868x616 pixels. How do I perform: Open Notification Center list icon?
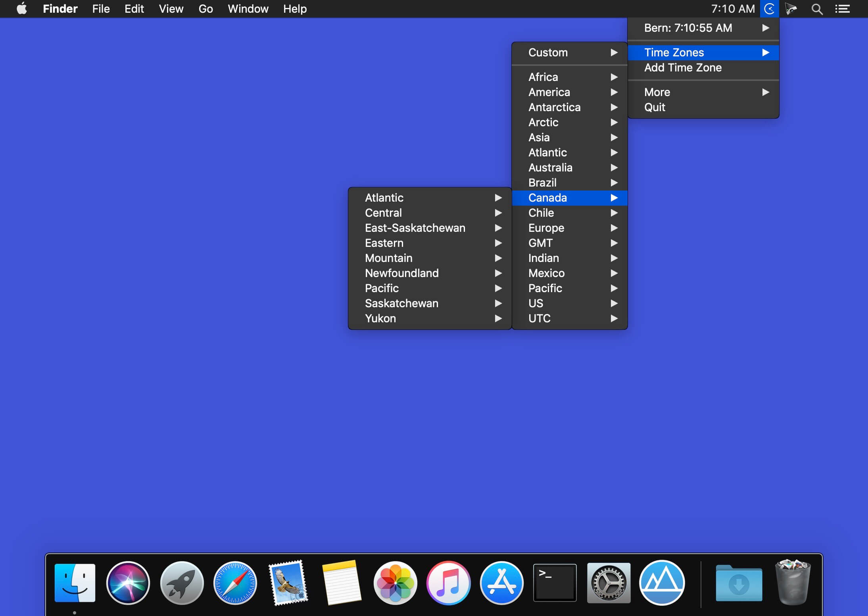coord(842,9)
